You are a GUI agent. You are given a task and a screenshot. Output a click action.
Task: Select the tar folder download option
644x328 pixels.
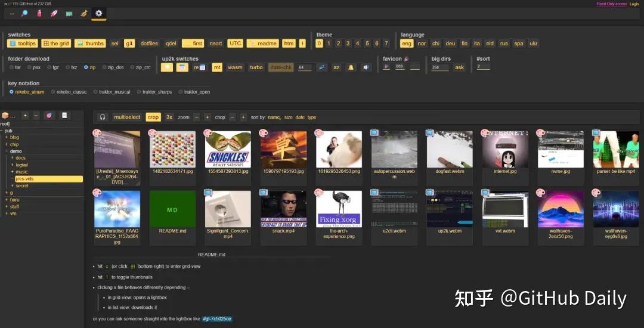12,67
